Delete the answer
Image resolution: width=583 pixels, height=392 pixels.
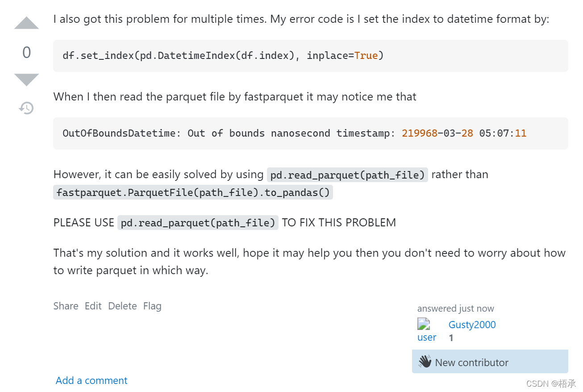pos(122,306)
